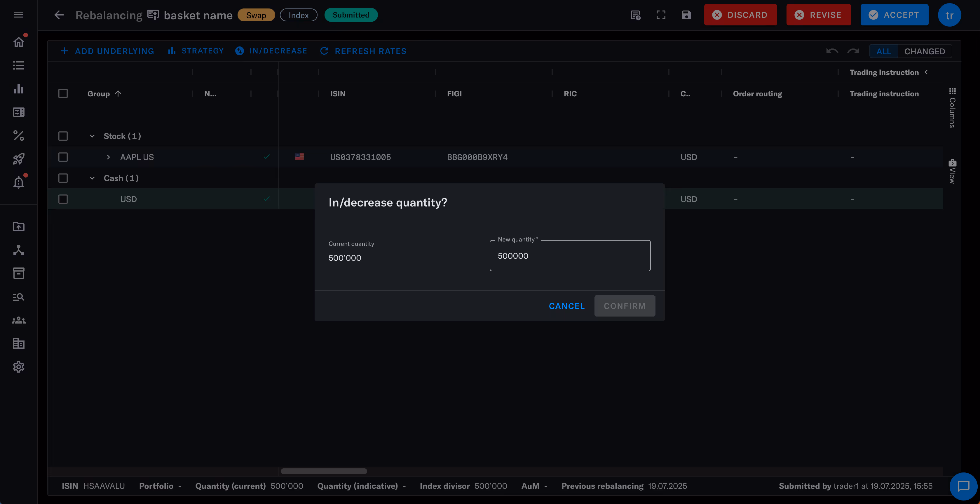
Task: Cancel the in/decrease dialog
Action: (566, 306)
